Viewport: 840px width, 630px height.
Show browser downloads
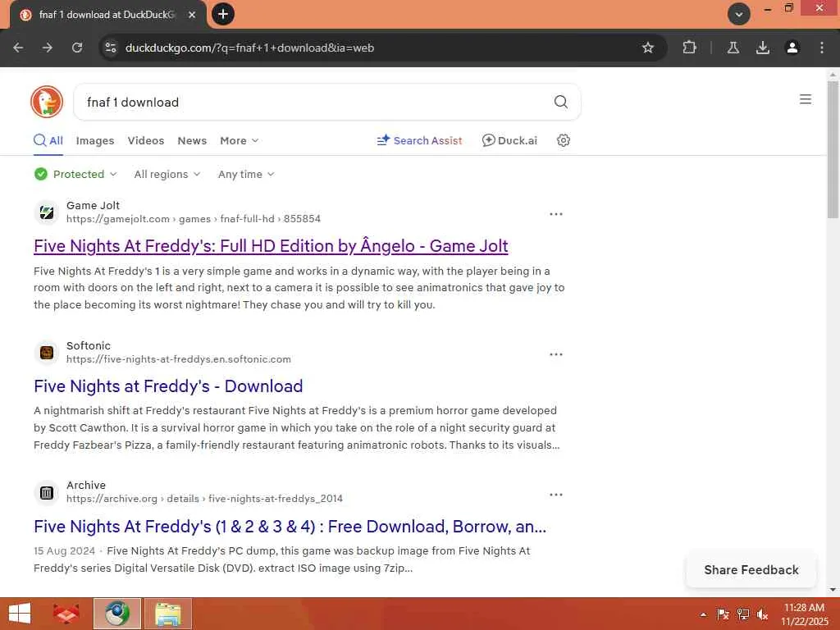(x=763, y=48)
